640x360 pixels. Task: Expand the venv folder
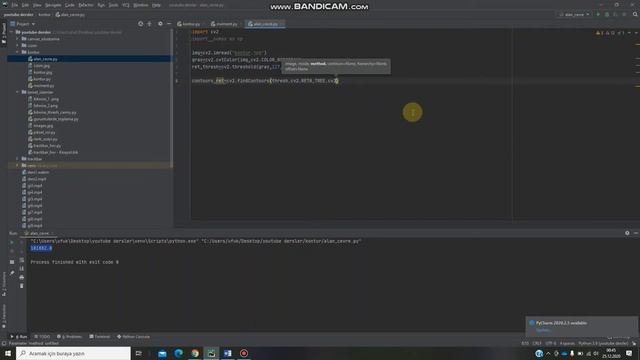click(18, 165)
